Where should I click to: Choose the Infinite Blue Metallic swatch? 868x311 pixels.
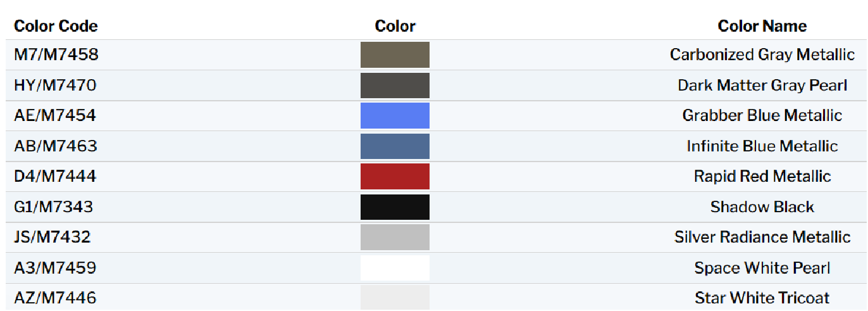coord(395,146)
